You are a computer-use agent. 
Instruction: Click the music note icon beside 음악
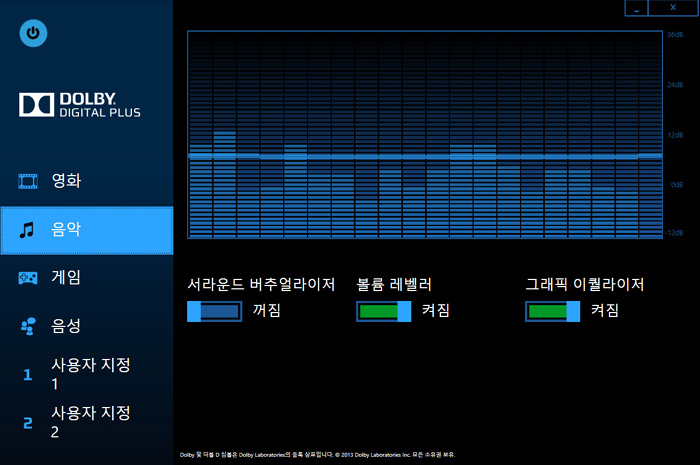coord(28,230)
